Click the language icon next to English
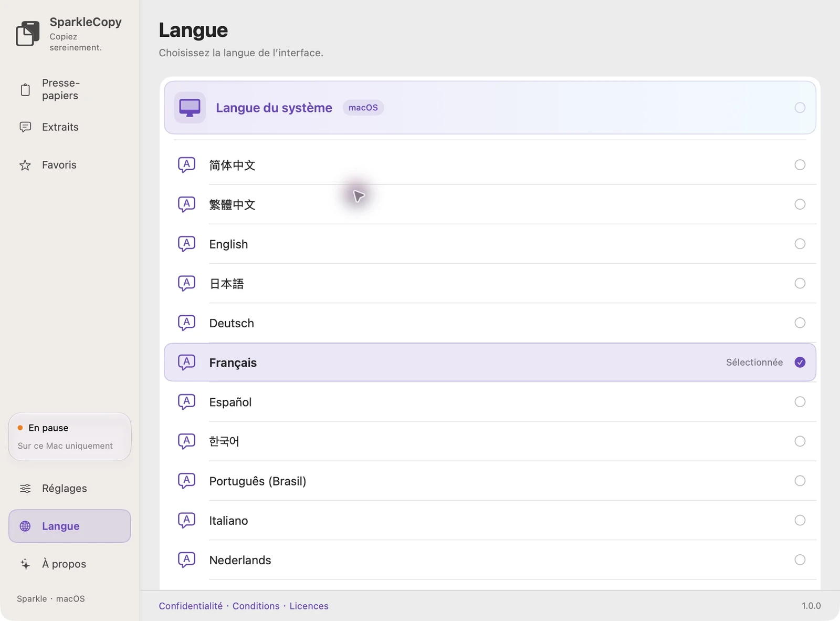 coord(186,244)
